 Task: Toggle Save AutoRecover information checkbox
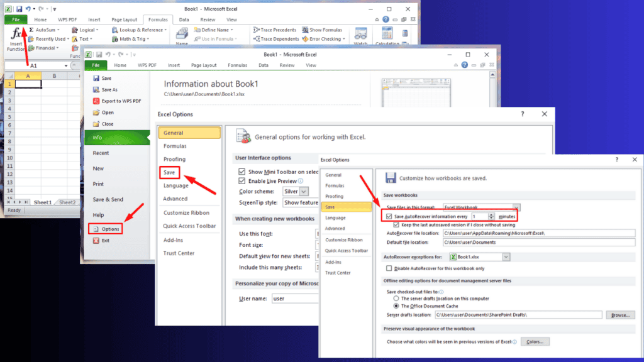tap(389, 216)
